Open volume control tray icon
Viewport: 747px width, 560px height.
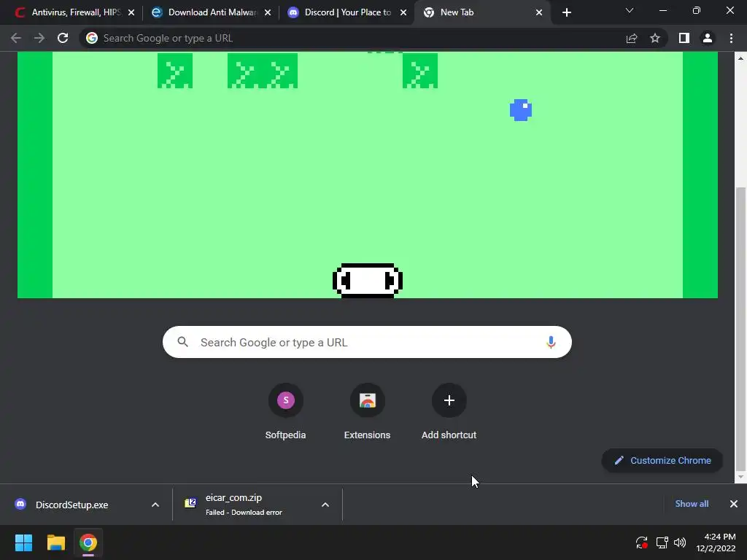pyautogui.click(x=680, y=542)
